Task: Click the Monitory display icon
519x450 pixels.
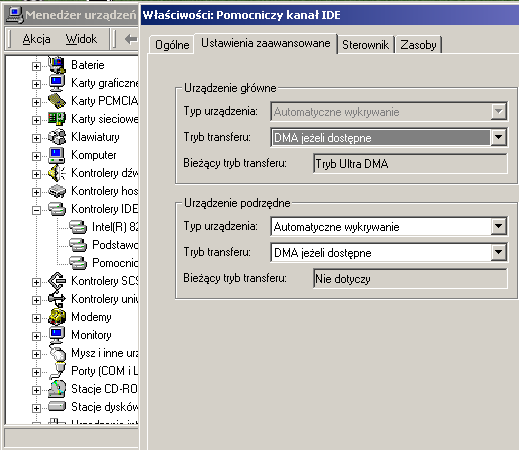Action: 57,335
